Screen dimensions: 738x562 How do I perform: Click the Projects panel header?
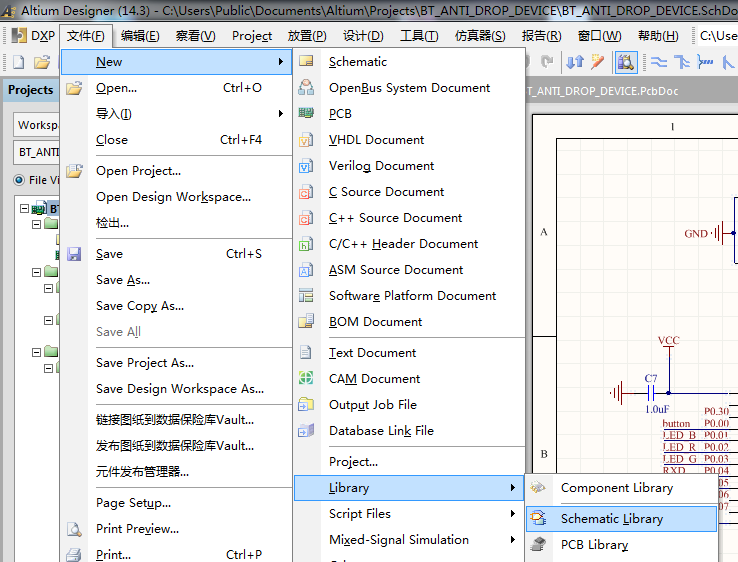pyautogui.click(x=31, y=89)
